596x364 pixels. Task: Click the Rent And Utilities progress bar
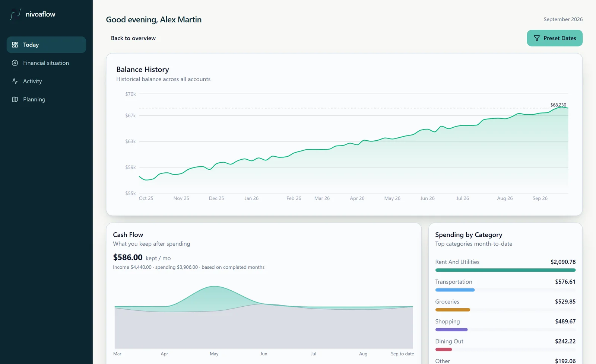505,270
